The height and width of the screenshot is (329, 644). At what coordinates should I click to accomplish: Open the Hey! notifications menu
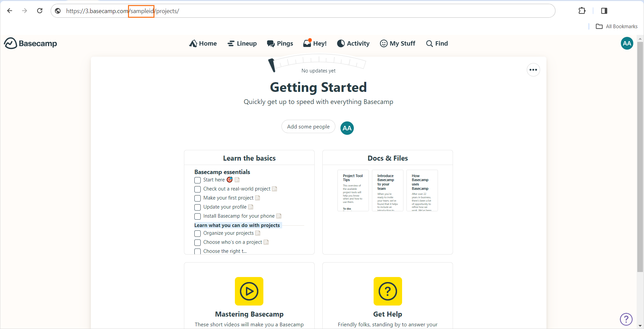pyautogui.click(x=315, y=43)
